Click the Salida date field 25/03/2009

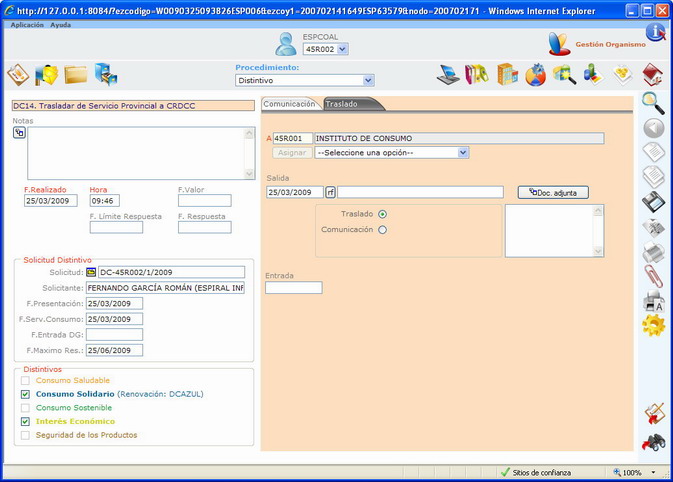tap(295, 192)
